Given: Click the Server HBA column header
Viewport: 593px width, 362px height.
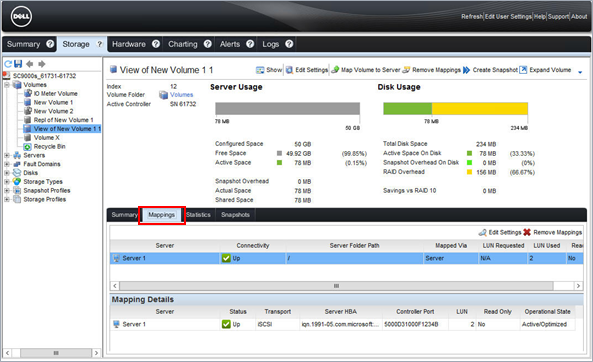Looking at the screenshot, I should tap(340, 312).
